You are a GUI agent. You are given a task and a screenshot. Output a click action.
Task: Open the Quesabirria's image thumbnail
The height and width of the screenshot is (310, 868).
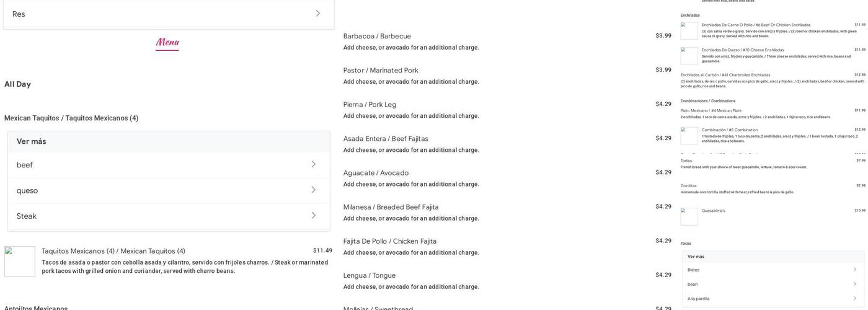pyautogui.click(x=689, y=216)
